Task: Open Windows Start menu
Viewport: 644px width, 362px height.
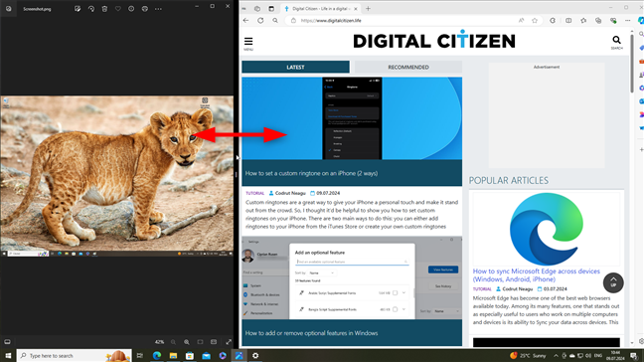Action: coord(8,355)
